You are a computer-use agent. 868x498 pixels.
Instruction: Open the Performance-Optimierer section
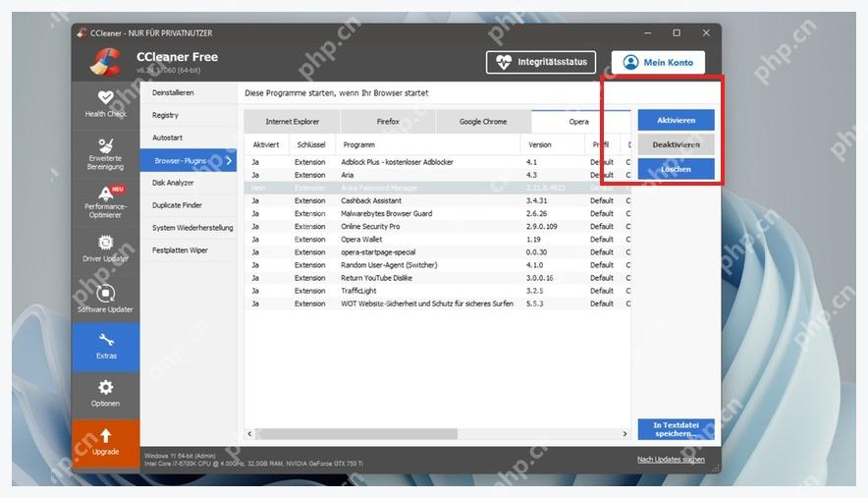[x=105, y=201]
